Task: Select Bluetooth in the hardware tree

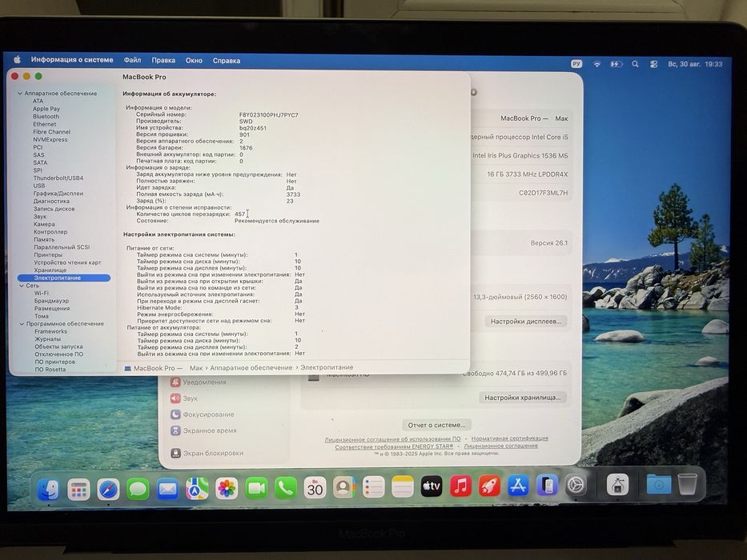Action: pos(46,116)
